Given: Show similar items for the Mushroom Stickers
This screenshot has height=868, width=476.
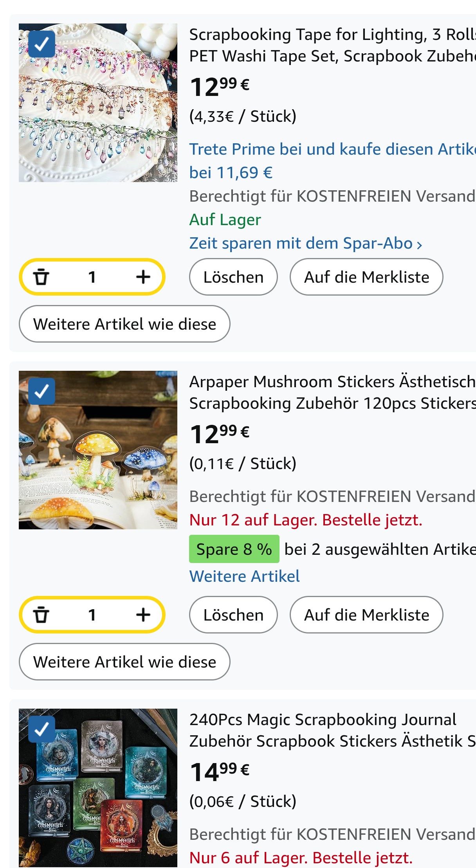Looking at the screenshot, I should pos(124,662).
